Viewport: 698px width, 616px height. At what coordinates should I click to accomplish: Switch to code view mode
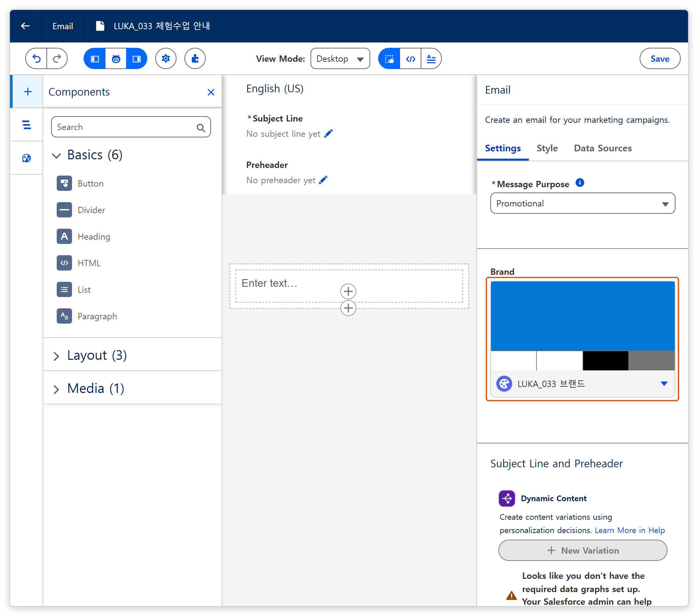[410, 59]
